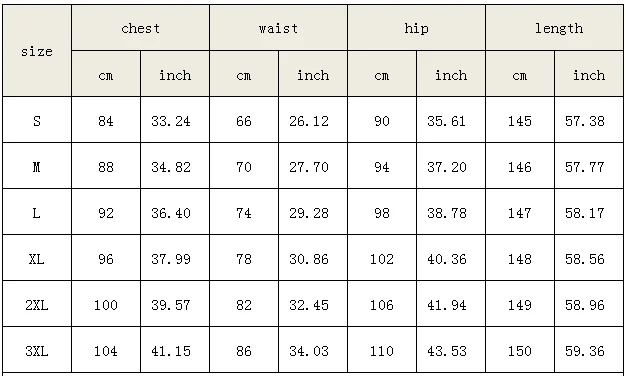Select the chest header cell
The image size is (626, 376).
point(141,28)
